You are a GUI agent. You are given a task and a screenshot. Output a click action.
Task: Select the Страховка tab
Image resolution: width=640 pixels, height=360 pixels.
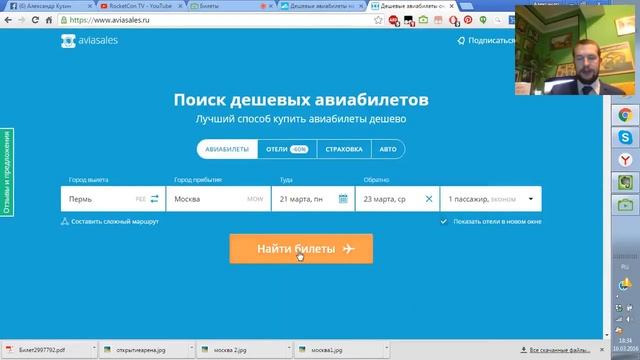[344, 149]
